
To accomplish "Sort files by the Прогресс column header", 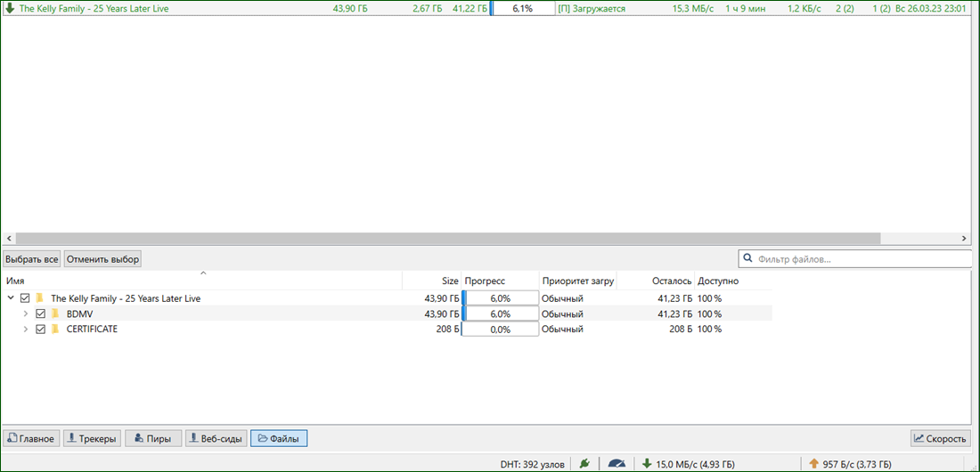I will click(500, 281).
